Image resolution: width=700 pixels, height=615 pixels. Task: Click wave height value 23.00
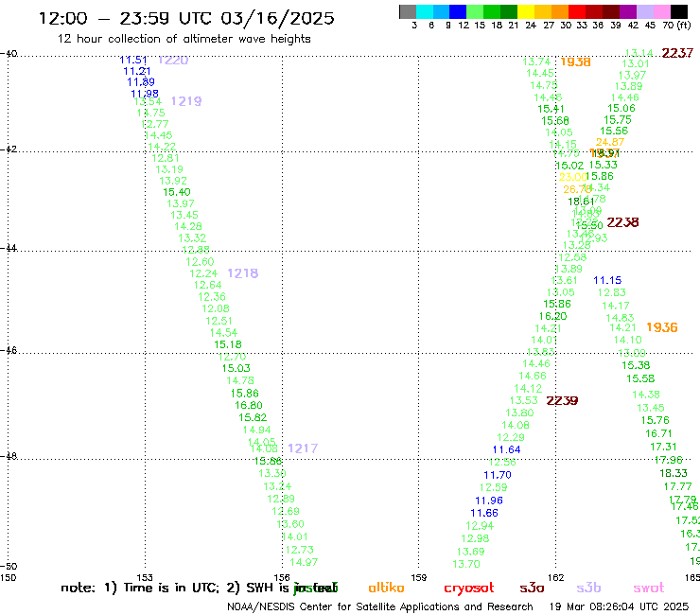point(572,177)
